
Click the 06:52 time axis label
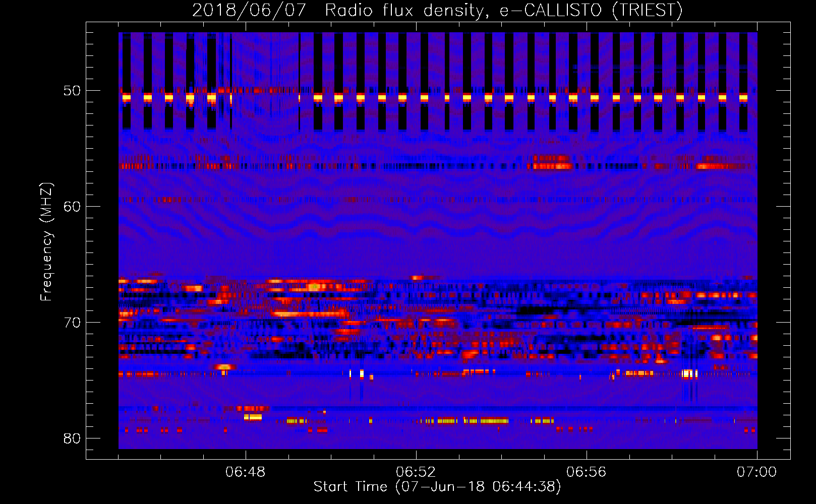[416, 472]
